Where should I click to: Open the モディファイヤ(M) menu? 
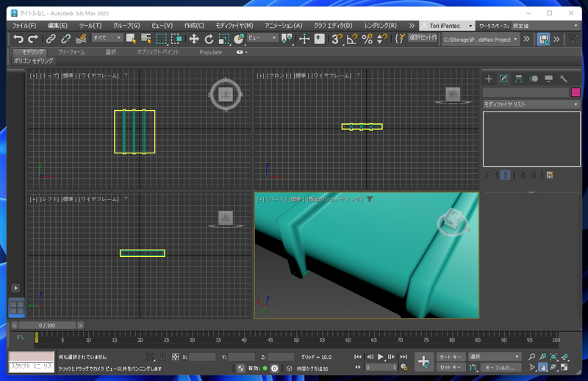[x=234, y=26]
